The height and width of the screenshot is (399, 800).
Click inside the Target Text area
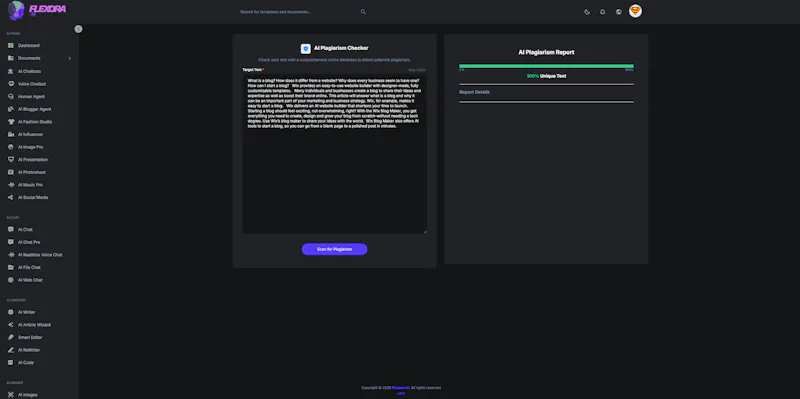(x=334, y=154)
